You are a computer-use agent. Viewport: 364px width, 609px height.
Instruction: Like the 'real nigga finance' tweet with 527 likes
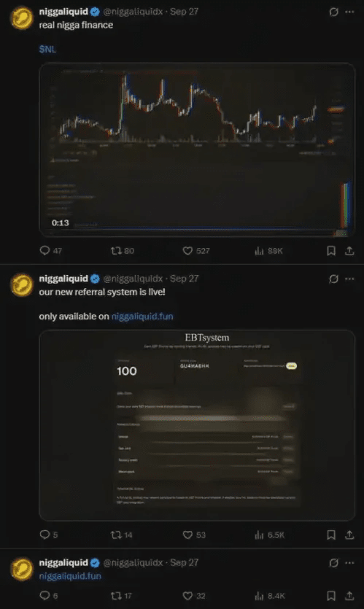point(195,251)
